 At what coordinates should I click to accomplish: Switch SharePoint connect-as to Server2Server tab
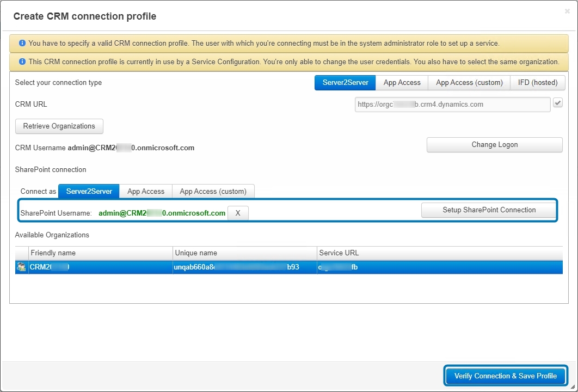click(89, 192)
